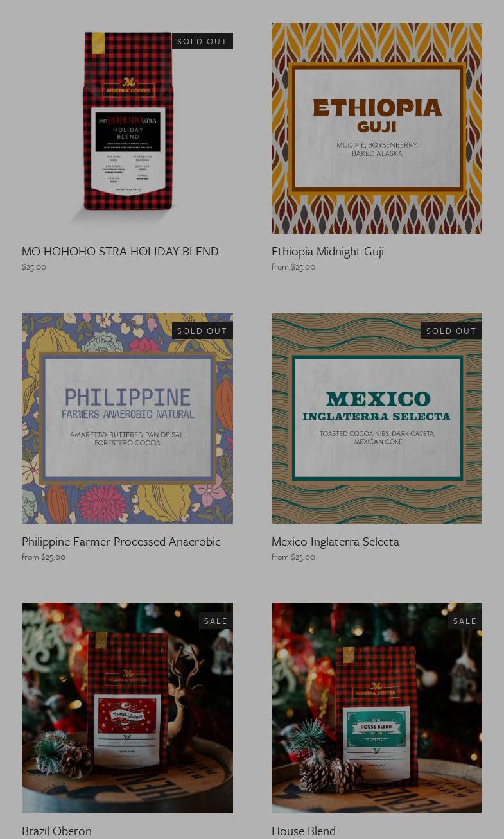Click Sold Out badge on Mexico coffee
The image size is (504, 839).
coord(451,331)
